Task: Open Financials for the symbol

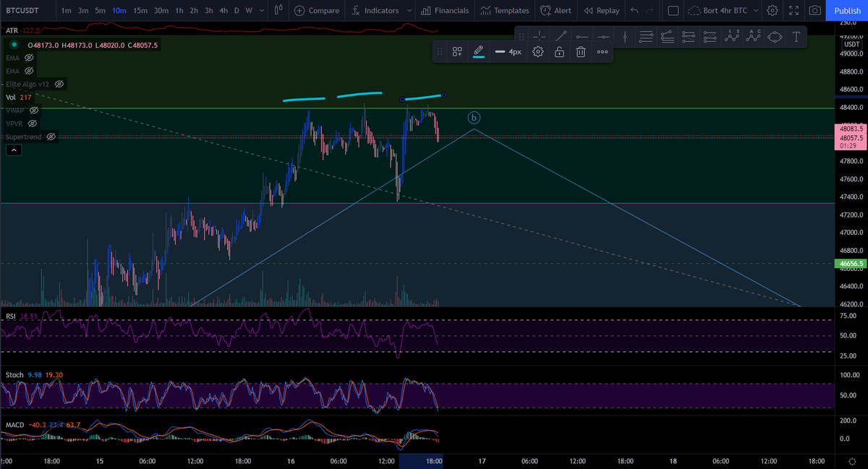Action: 445,10
